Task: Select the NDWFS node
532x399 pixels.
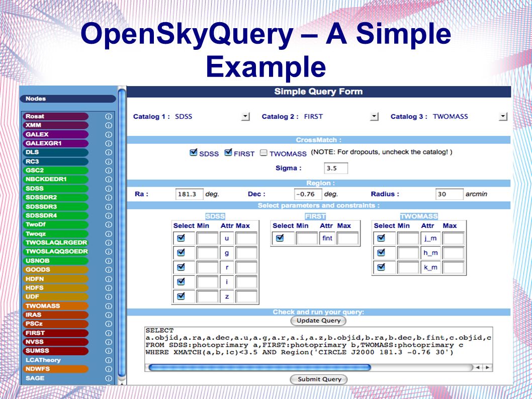Action: click(x=55, y=369)
